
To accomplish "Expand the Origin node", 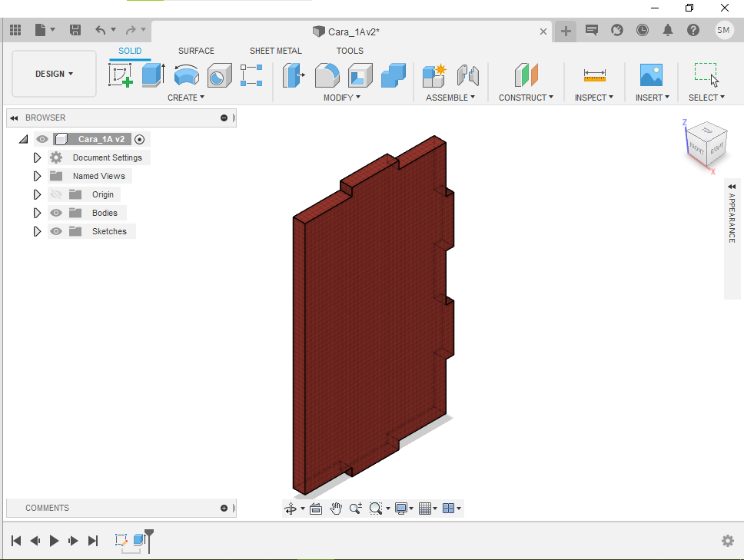I will 37,194.
